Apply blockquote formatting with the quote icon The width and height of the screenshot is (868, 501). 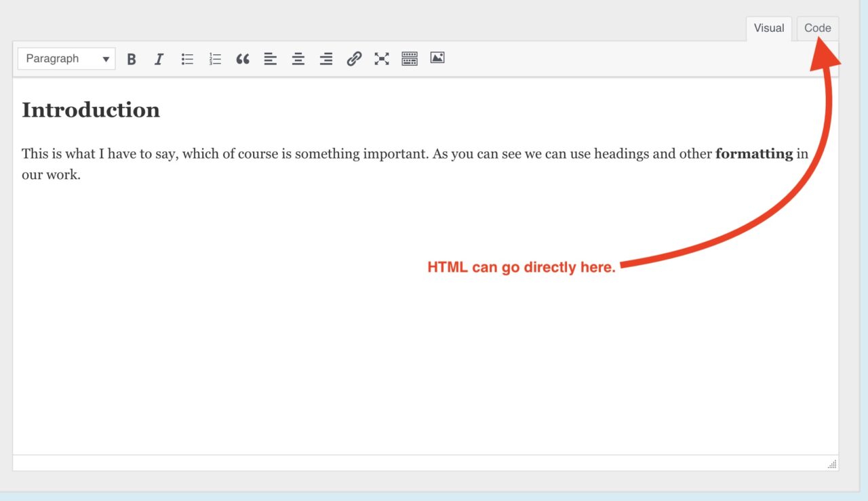pos(243,59)
